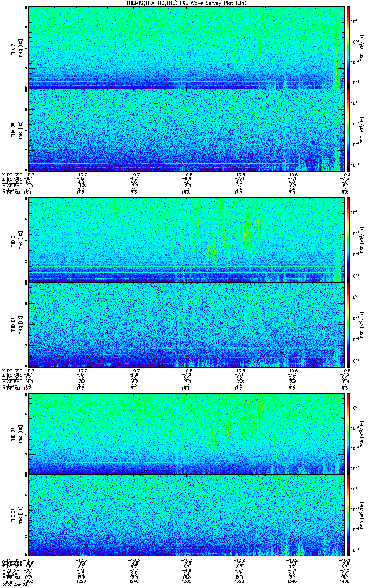Viewport: 368px width, 588px height.
Task: Click the 1300 time tick label
Action: [186, 580]
